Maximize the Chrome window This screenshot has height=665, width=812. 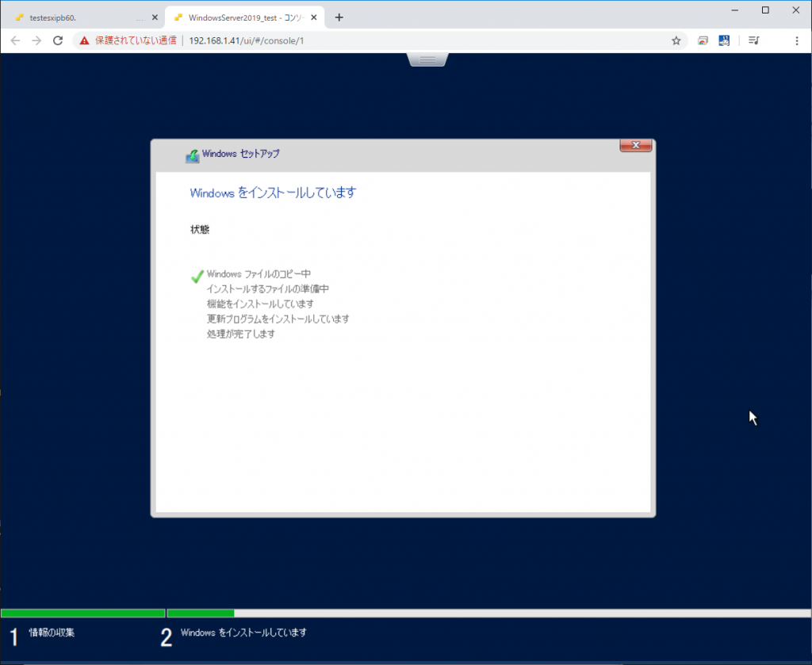pyautogui.click(x=765, y=10)
